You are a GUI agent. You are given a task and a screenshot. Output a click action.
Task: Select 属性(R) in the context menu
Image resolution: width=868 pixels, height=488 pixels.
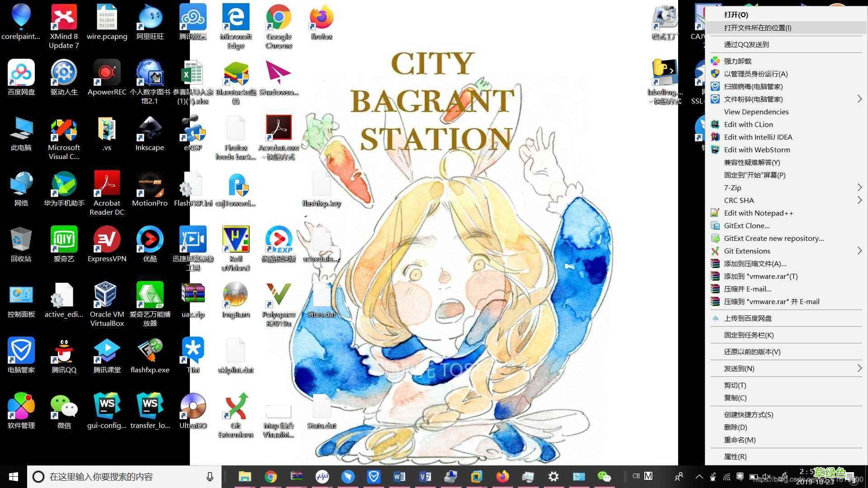coord(786,456)
